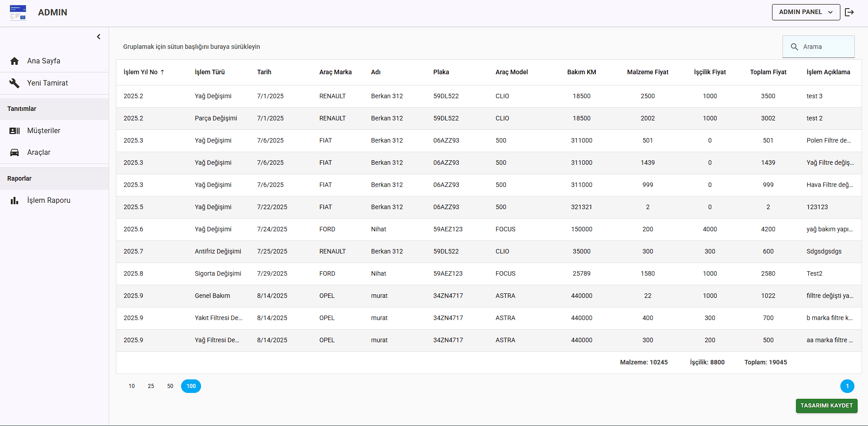Collapse the sidebar with the chevron arrow
The width and height of the screenshot is (868, 426).
99,37
